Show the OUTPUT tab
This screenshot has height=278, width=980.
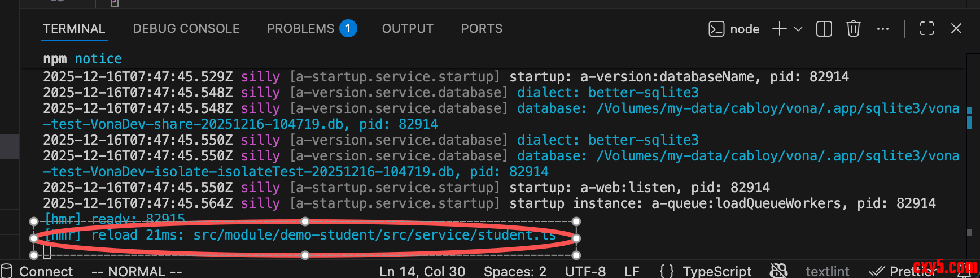coord(408,29)
